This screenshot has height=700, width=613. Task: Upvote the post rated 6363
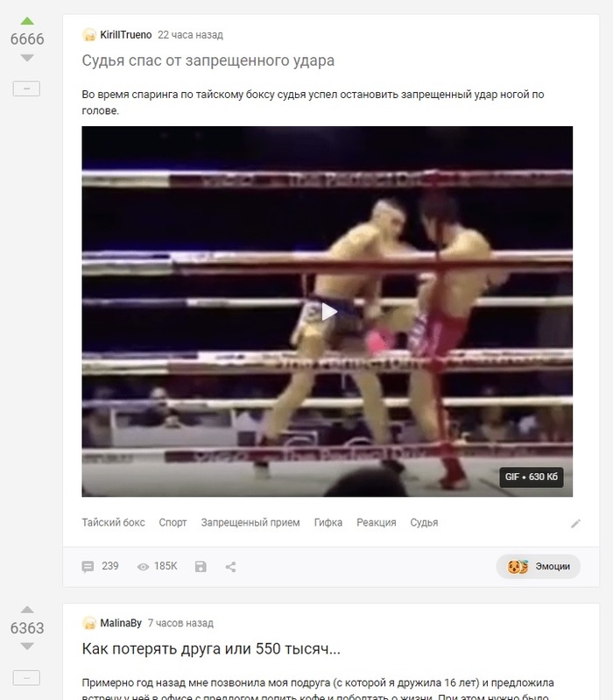pos(27,610)
